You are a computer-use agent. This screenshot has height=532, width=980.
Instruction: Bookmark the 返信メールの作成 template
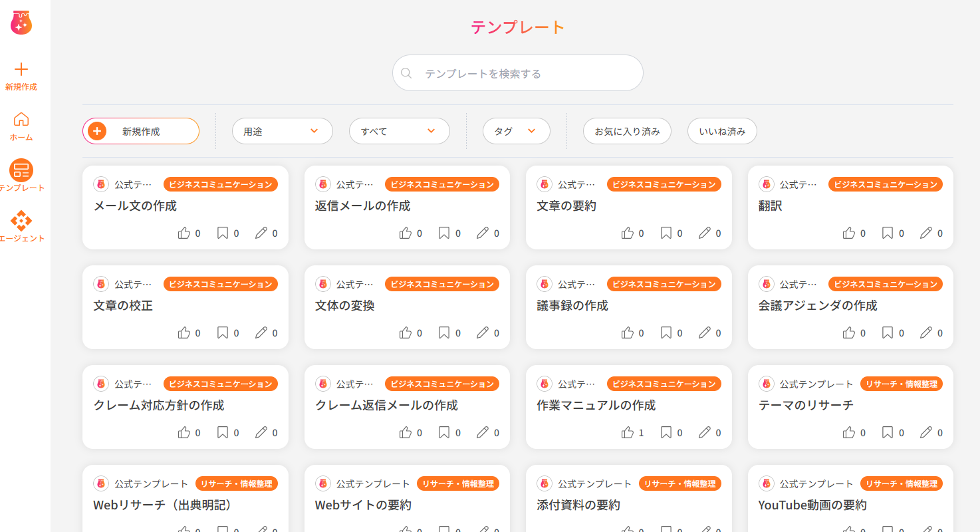pyautogui.click(x=444, y=233)
